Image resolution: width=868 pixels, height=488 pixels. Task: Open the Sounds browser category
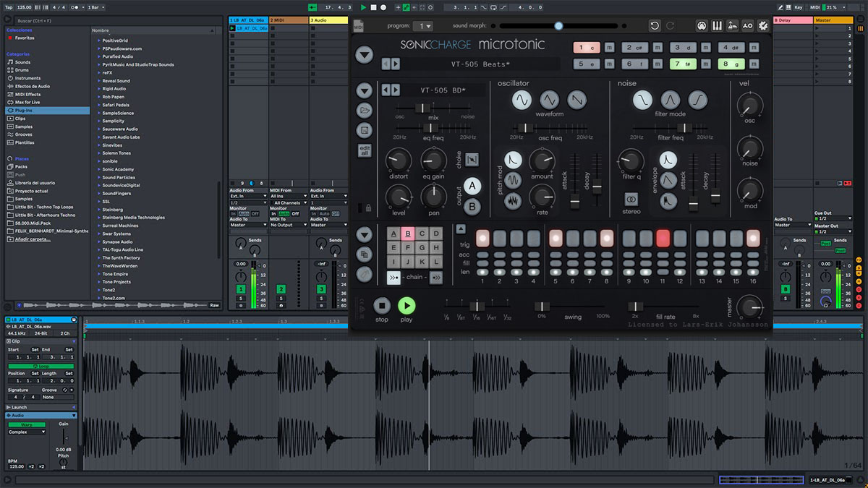click(x=23, y=62)
